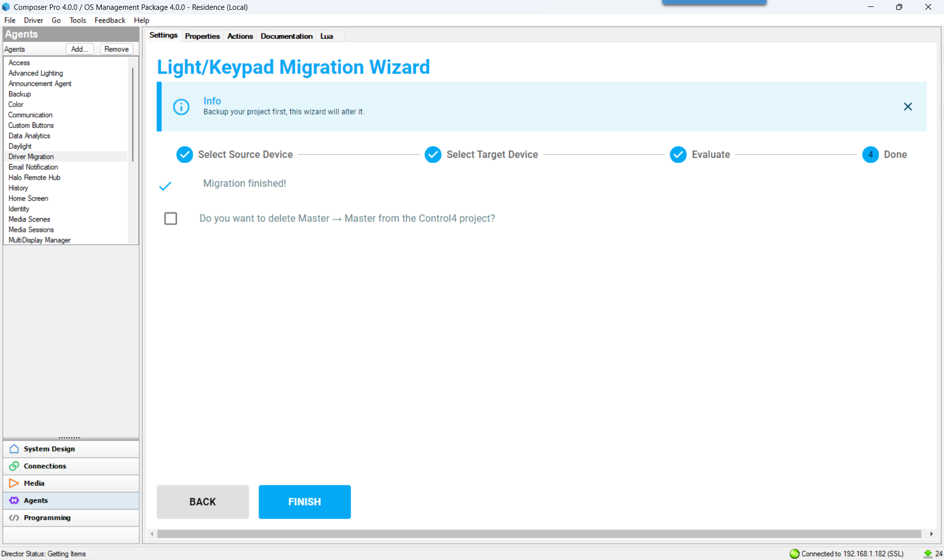944x560 pixels.
Task: Click the Select Source Device checkmark step
Action: [x=184, y=154]
